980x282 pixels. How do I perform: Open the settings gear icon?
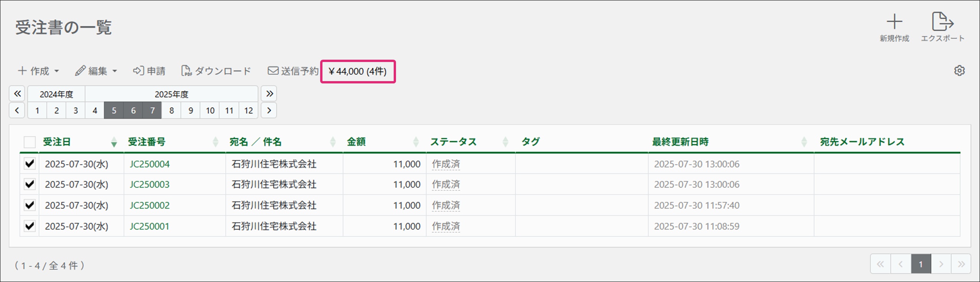pyautogui.click(x=959, y=71)
